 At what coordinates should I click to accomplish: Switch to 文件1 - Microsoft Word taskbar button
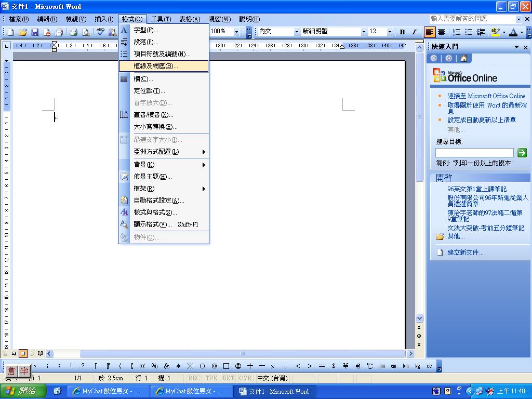click(x=274, y=391)
